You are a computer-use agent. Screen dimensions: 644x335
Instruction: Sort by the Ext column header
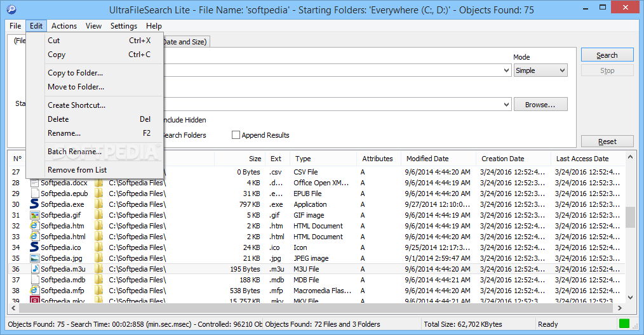coord(277,159)
